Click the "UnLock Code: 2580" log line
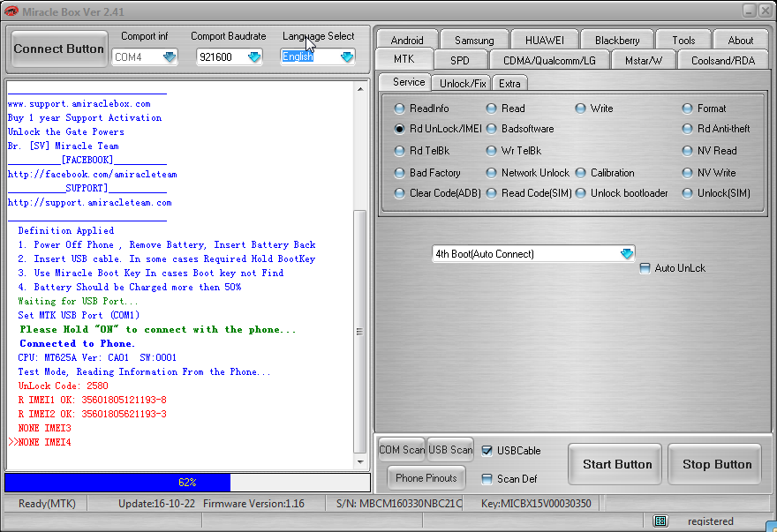Viewport: 777px width, 532px height. [x=63, y=386]
